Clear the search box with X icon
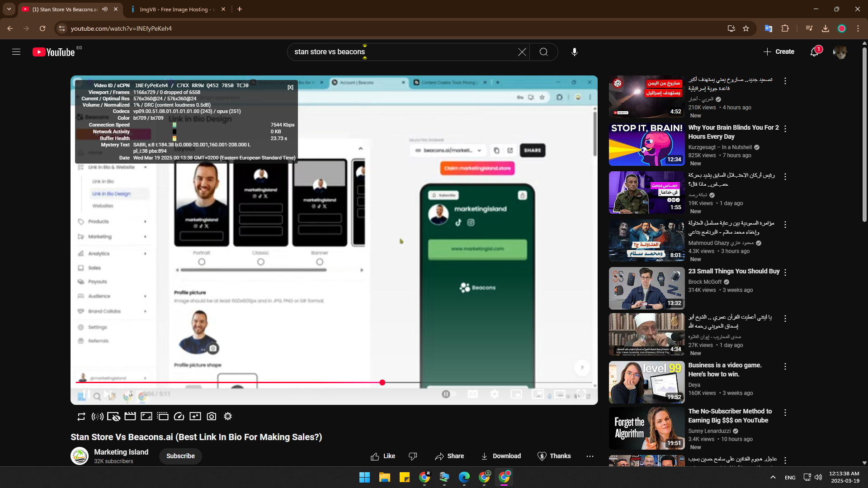 [522, 52]
